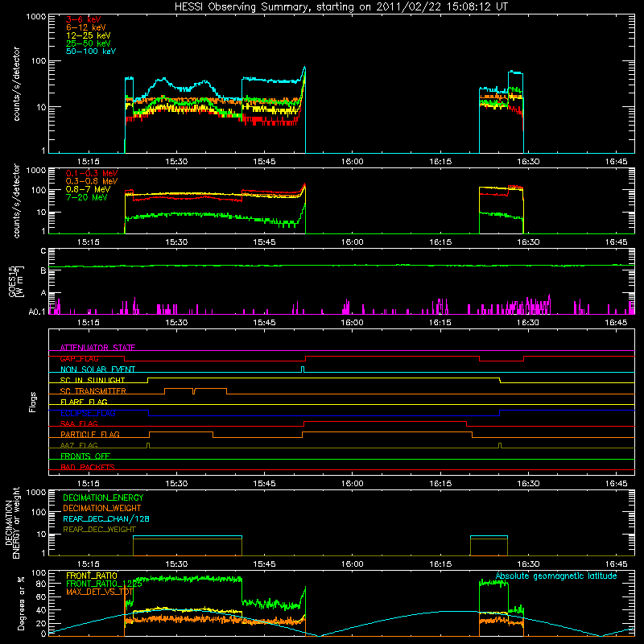This screenshot has width=644, height=644.
Task: Click the FRONT_RATIO_1225 legend entry
Action: [x=104, y=584]
